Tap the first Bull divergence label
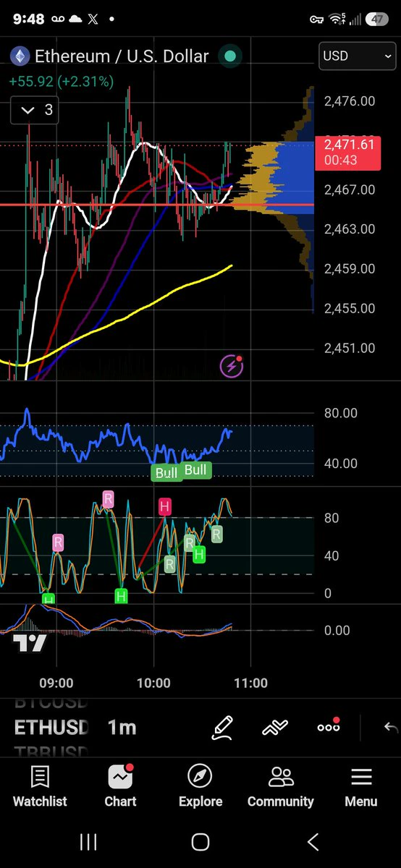 pos(166,474)
